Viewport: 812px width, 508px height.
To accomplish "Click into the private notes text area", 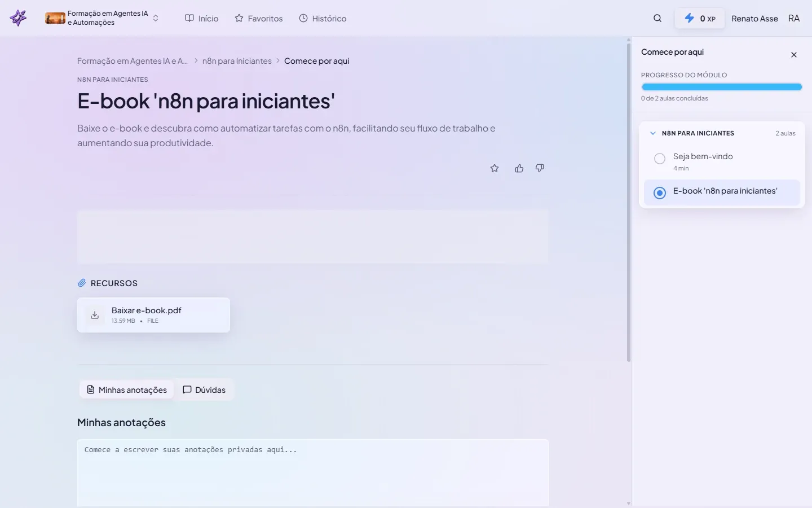I will [313, 473].
